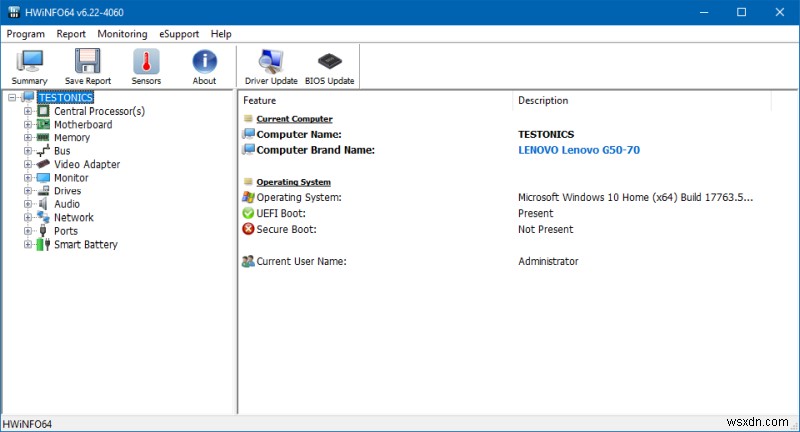Launch Driver Update from the toolbar
This screenshot has width=800, height=432.
[x=271, y=62]
